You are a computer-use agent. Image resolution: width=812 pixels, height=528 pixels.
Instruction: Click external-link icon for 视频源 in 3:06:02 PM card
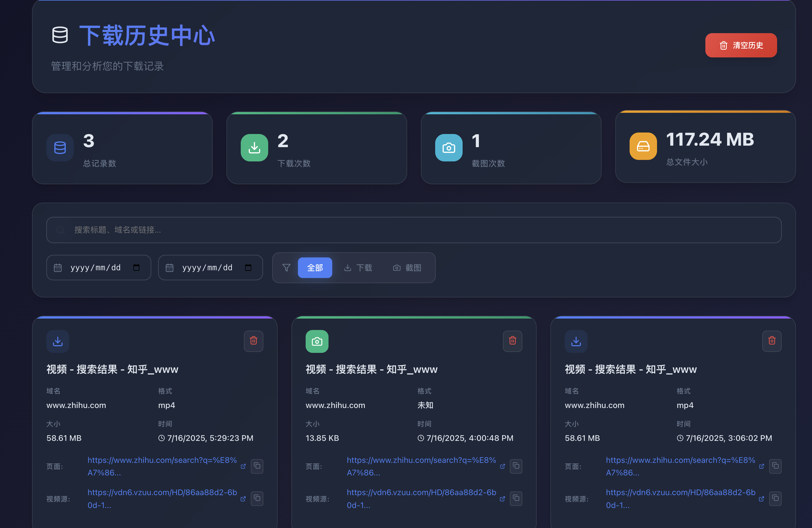coord(761,499)
